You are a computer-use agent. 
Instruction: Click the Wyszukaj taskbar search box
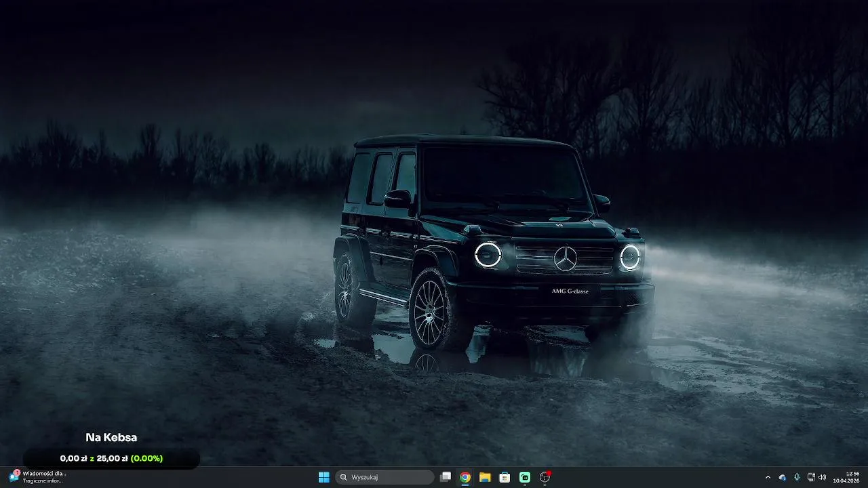tap(385, 477)
